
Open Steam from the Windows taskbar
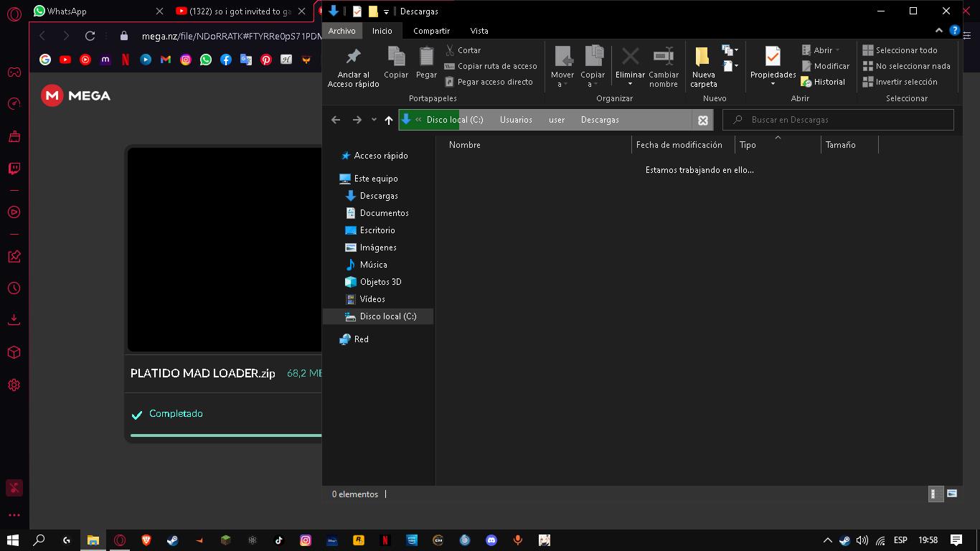coord(172,540)
